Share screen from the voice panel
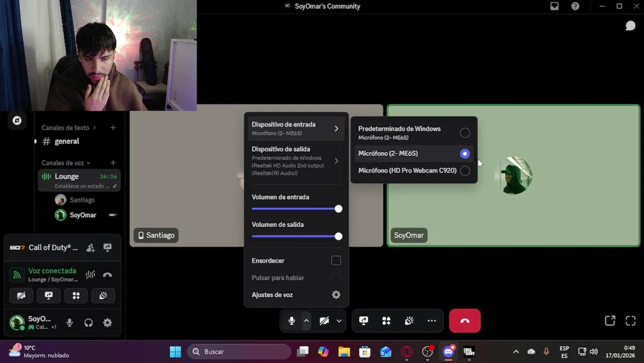 pyautogui.click(x=48, y=295)
